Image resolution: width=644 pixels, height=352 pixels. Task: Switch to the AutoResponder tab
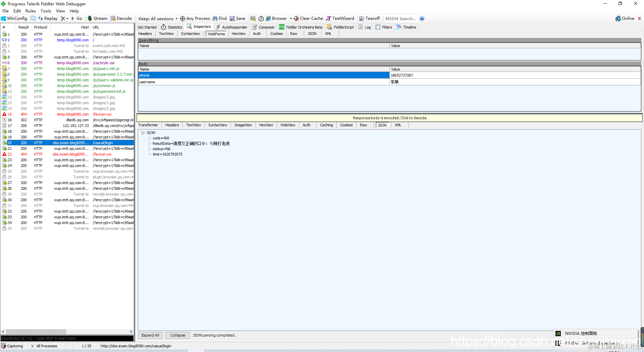click(231, 27)
